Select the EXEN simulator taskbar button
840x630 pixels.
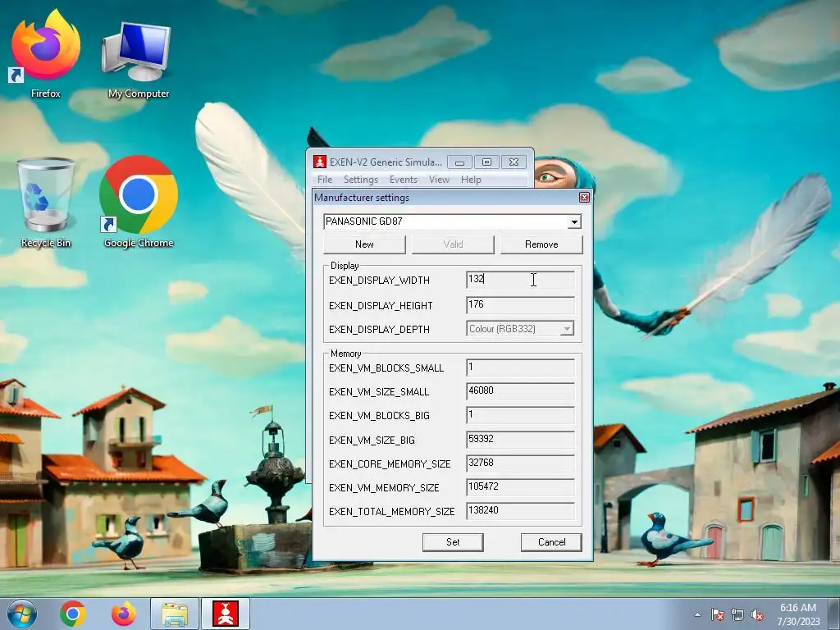(226, 614)
